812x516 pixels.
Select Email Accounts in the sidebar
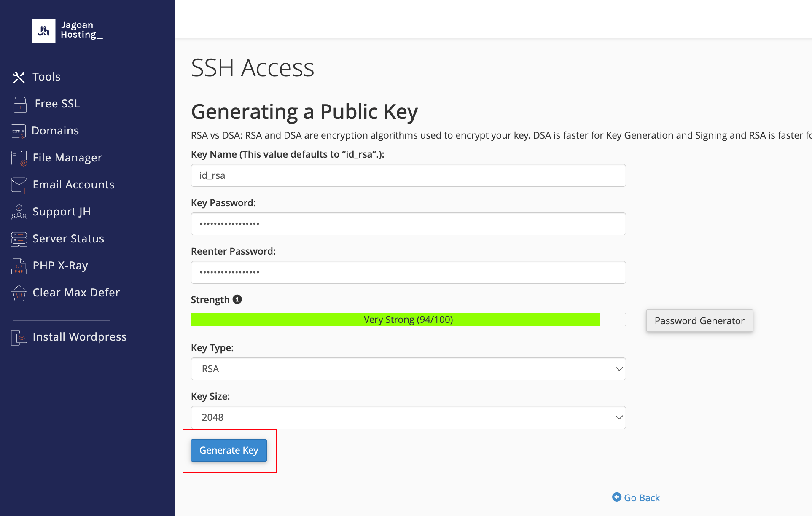click(x=73, y=185)
